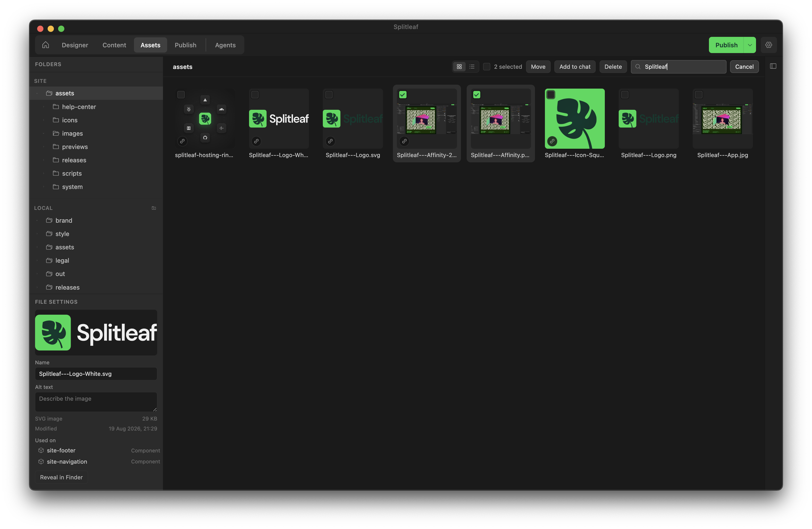Uncheck Splitleaf---Affinity-2 checkbox
The image size is (812, 529).
[x=403, y=95]
